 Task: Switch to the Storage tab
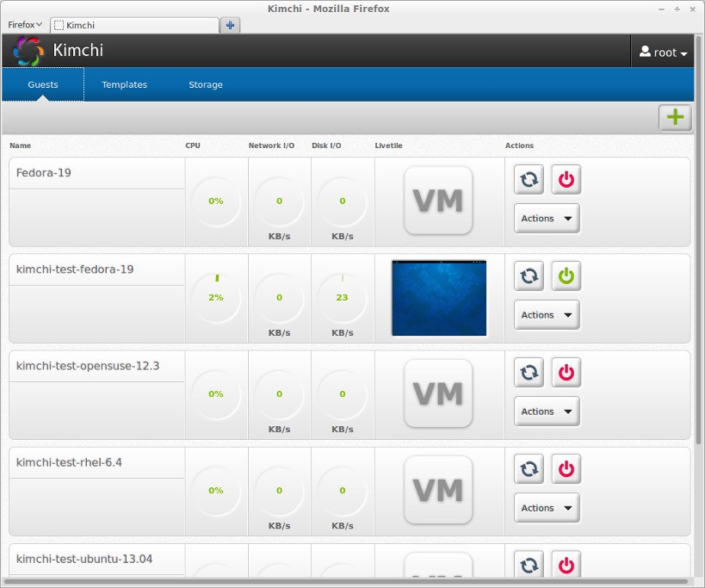tap(206, 84)
